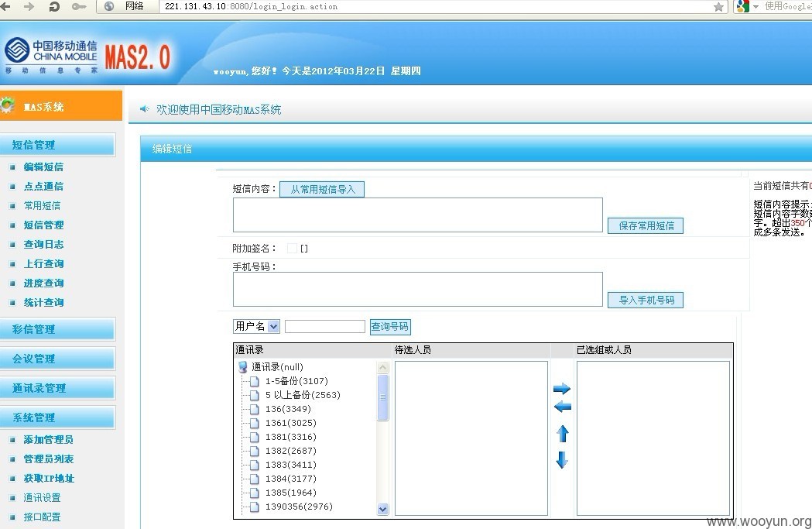This screenshot has width=812, height=529.
Task: Click the speaker icon beside welcome message
Action: [145, 108]
